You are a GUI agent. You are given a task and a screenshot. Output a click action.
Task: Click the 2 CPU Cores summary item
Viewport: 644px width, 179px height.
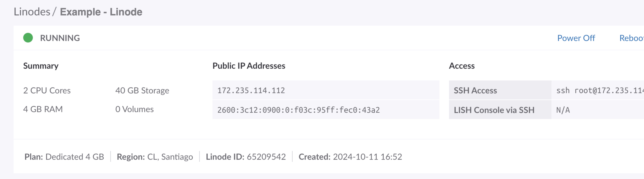(x=47, y=90)
